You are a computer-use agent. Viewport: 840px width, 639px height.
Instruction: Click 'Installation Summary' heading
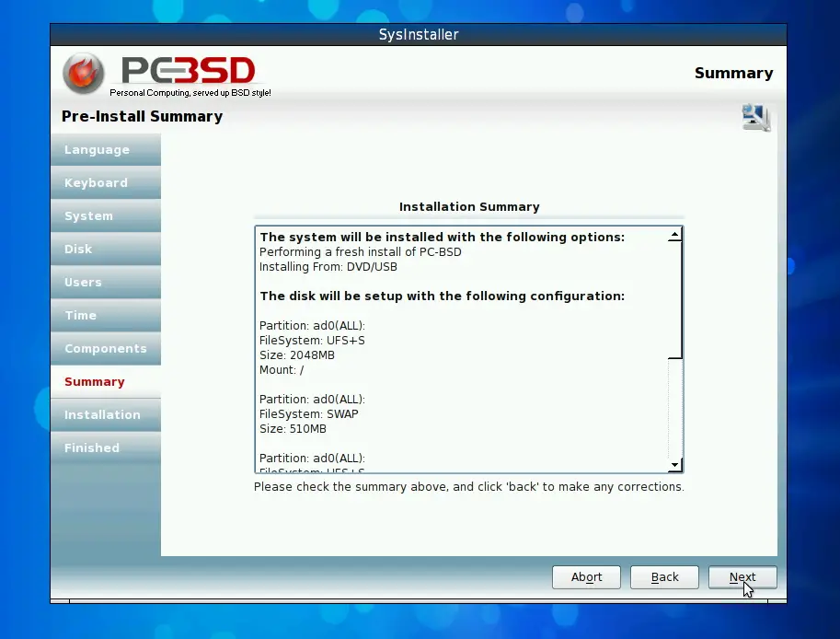click(469, 207)
